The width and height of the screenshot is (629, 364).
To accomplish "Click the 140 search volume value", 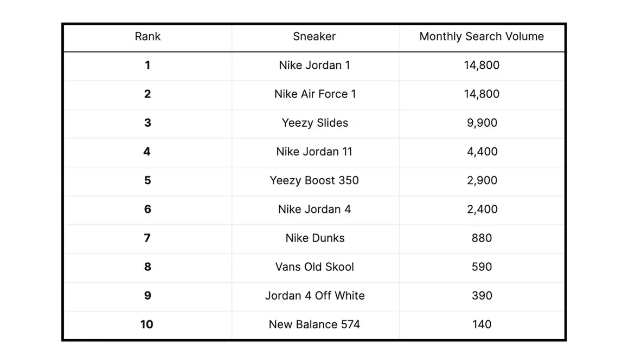I will (x=482, y=324).
